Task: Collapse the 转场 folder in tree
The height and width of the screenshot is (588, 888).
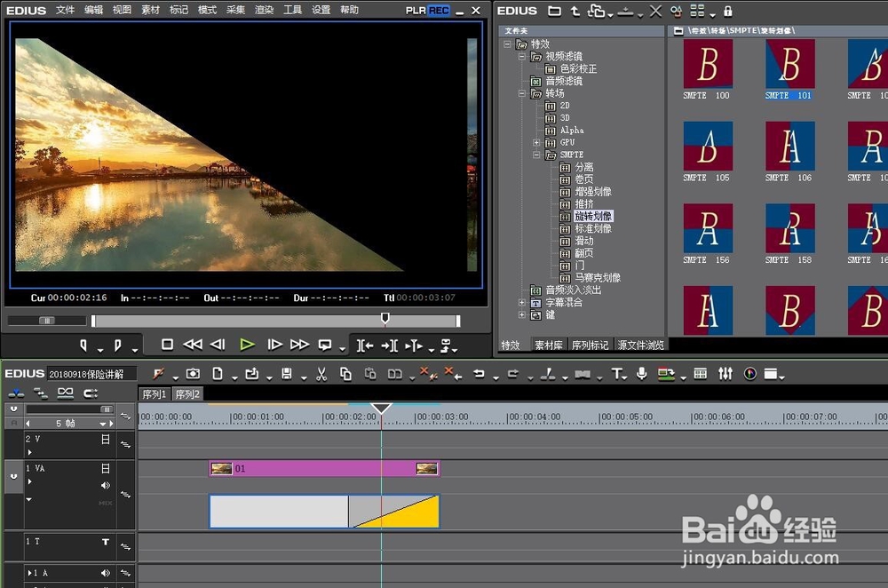Action: point(522,93)
